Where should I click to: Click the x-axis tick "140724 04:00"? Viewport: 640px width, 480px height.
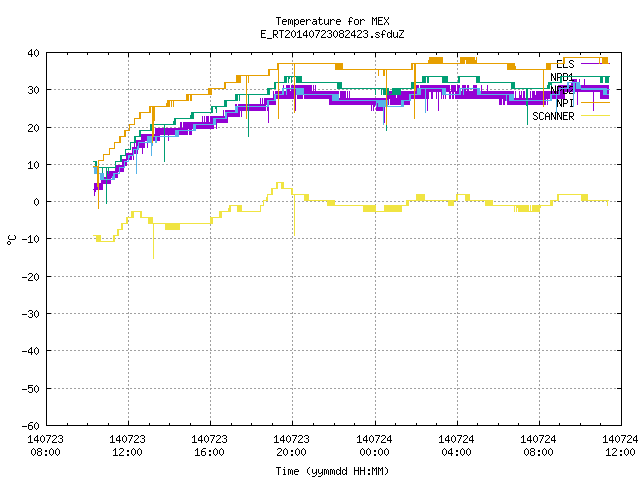click(x=456, y=446)
